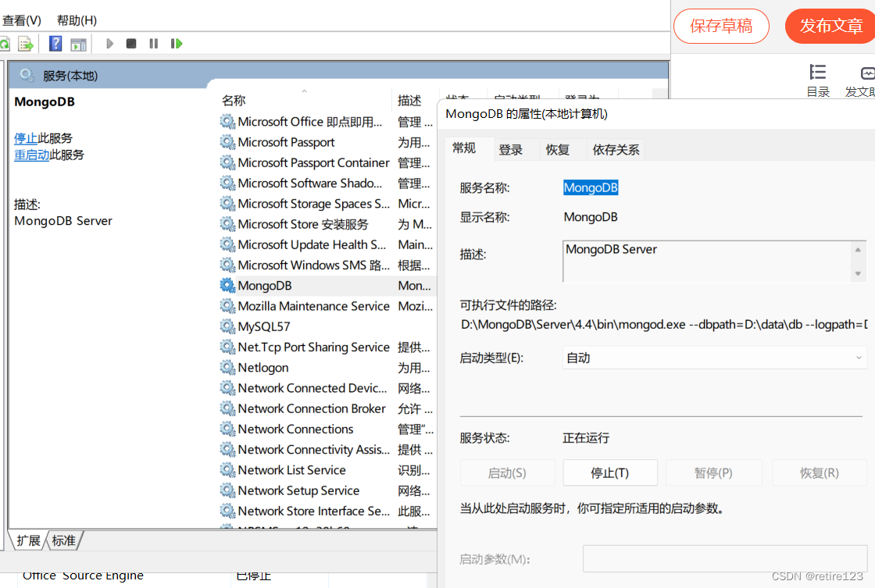Select the Network Connectivity Assis... row
Viewport: 875px width, 588px height.
327,450
